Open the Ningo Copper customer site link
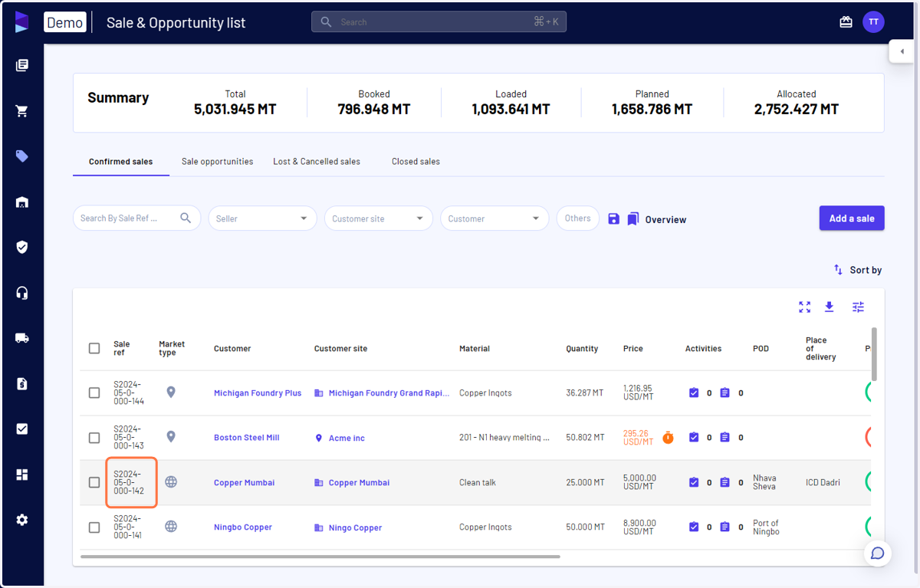The height and width of the screenshot is (588, 920). coord(355,528)
